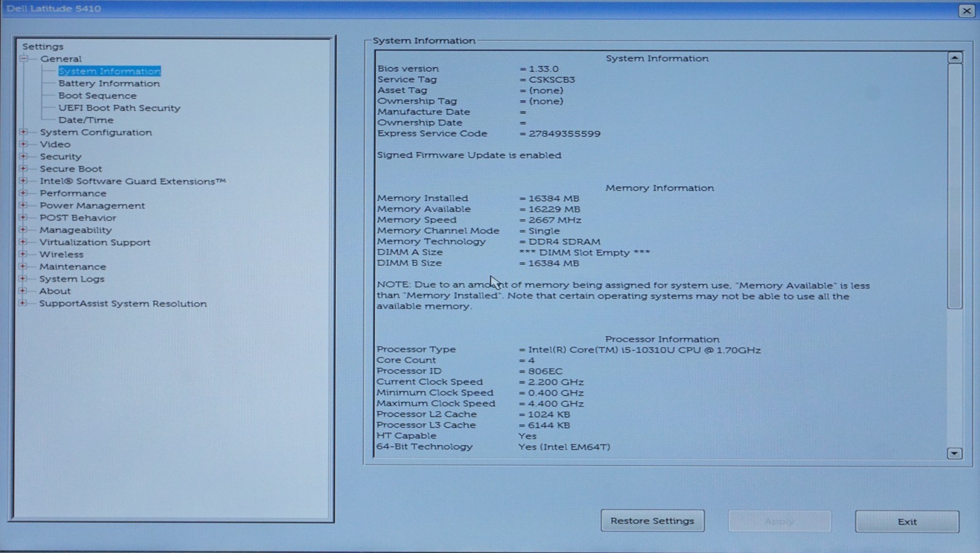Click the Apply button
Viewport: 980px width, 553px height.
[780, 521]
